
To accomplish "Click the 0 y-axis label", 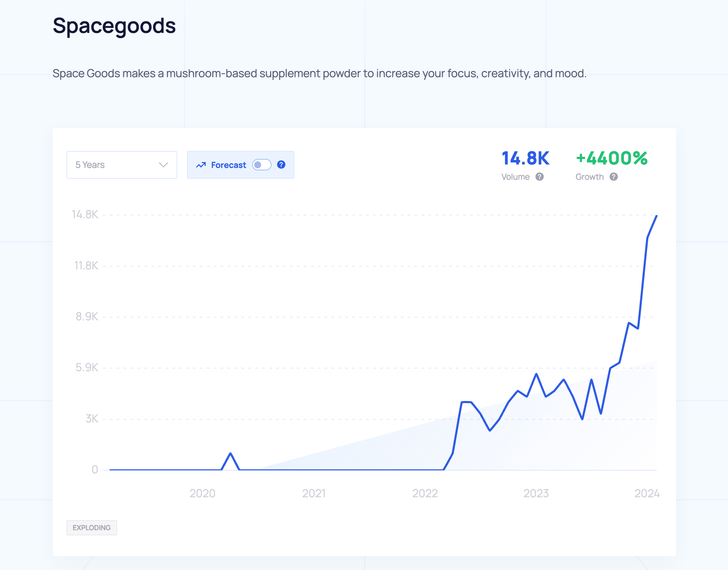I will [95, 470].
